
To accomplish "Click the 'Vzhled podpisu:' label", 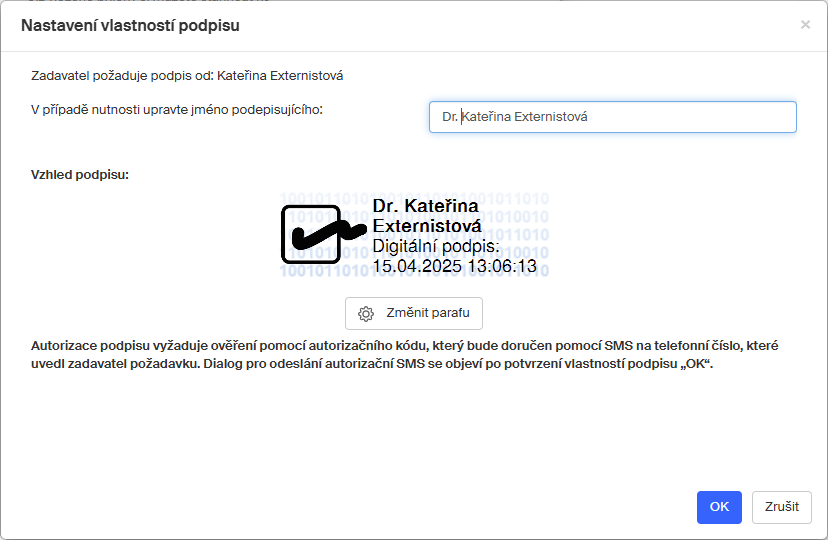I will pos(80,175).
